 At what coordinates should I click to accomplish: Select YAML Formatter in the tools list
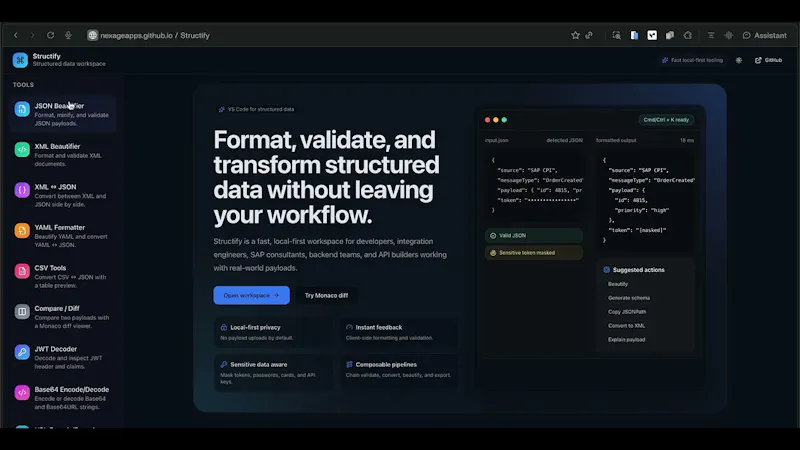click(x=63, y=236)
